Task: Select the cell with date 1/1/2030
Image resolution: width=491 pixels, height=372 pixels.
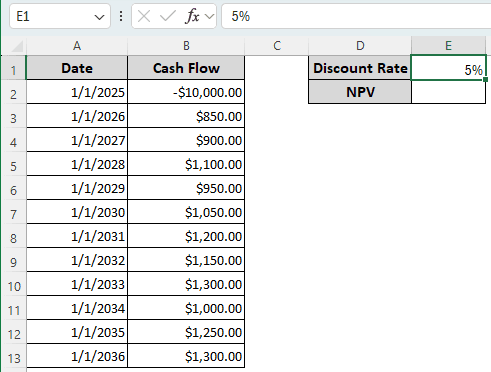Action: tap(77, 212)
